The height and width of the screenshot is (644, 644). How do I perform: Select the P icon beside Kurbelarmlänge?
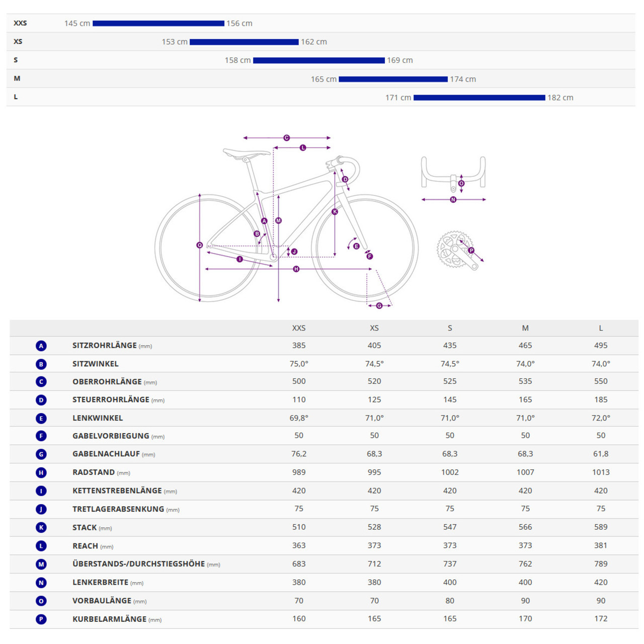pos(41,619)
